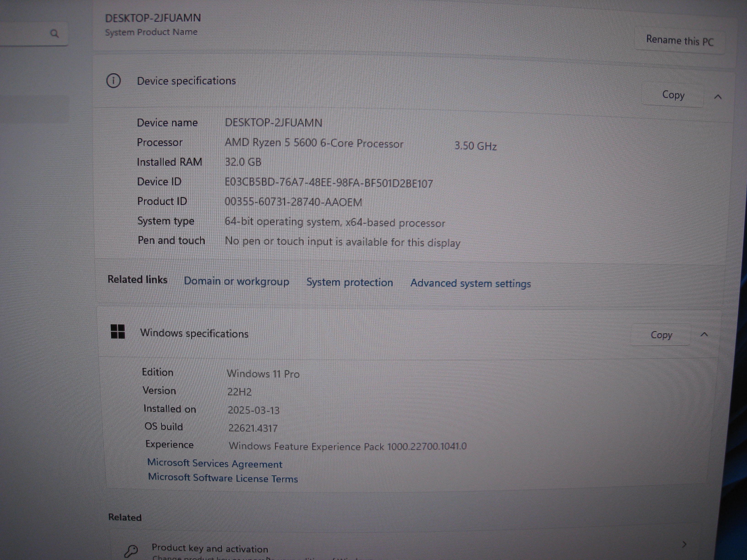Select Installed RAM value 32.0 GB
The height and width of the screenshot is (560, 747).
[243, 162]
